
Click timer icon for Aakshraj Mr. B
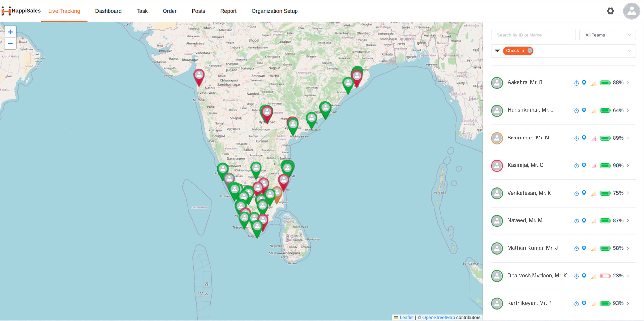(577, 83)
